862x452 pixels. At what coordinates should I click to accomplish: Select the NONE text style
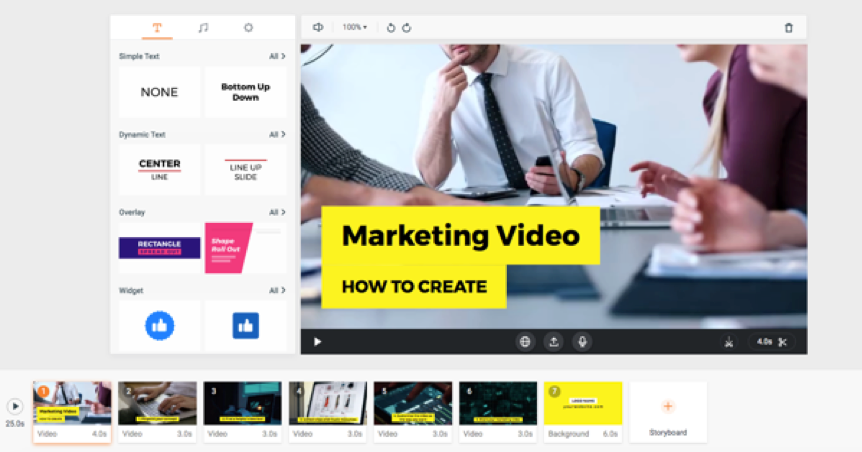pyautogui.click(x=159, y=92)
